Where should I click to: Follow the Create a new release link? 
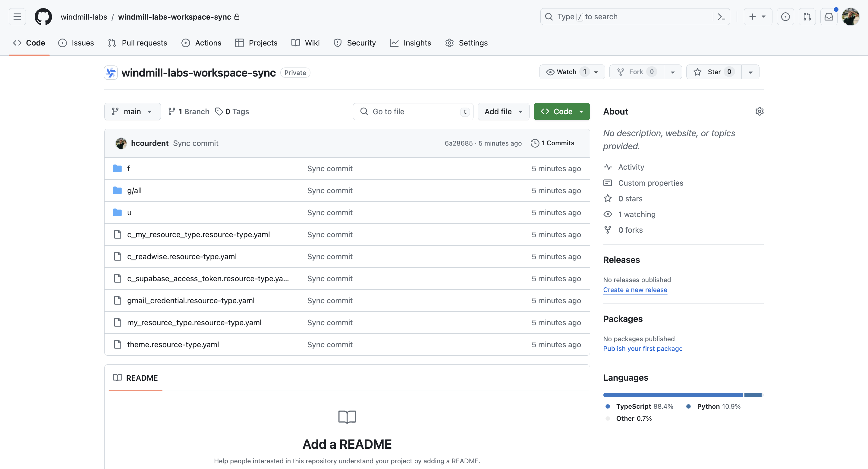[635, 290]
